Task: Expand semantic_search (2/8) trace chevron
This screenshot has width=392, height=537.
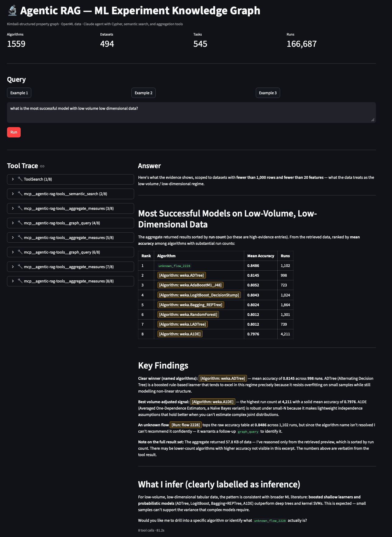Action: (13, 194)
